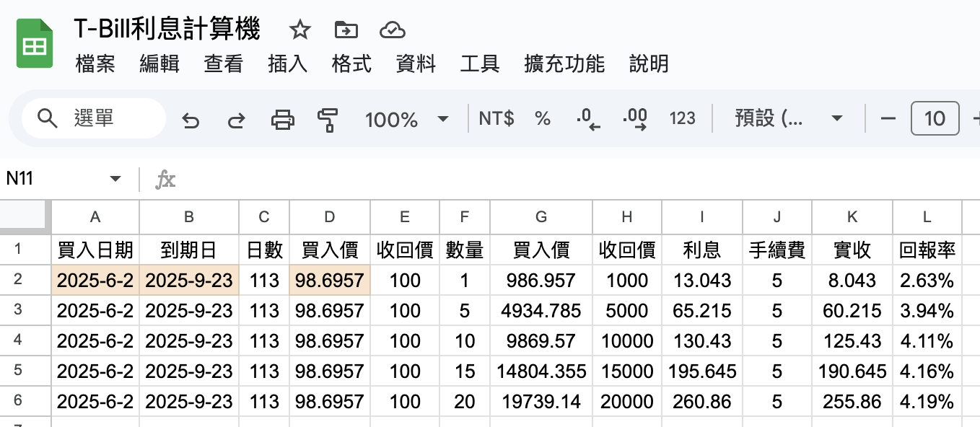Open more number formats (123)
This screenshot has height=427, width=980.
(682, 118)
